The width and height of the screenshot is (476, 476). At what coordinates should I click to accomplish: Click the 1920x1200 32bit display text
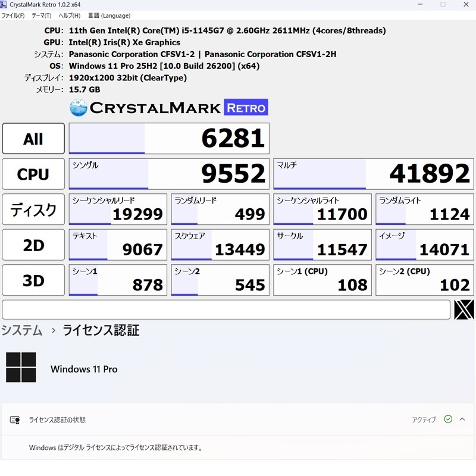pos(128,78)
